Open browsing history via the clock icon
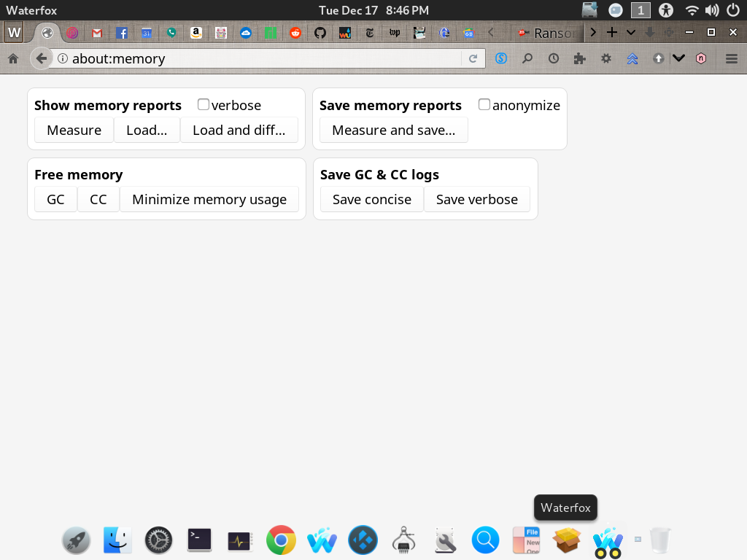 [x=554, y=58]
